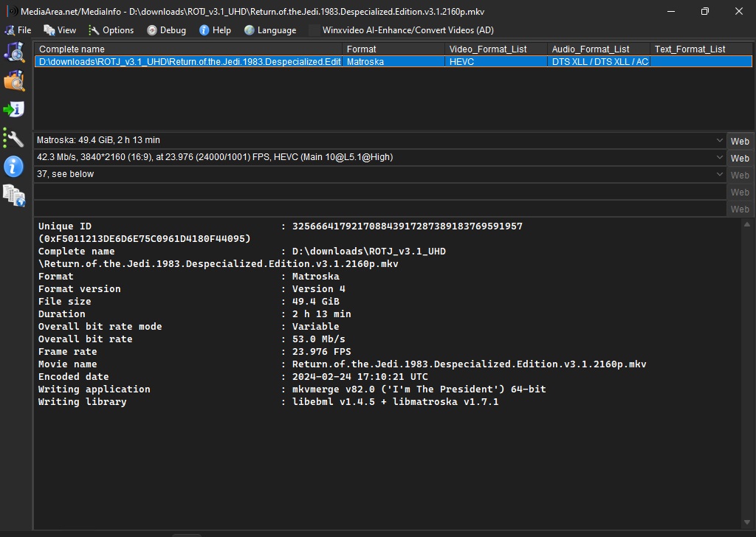Click the documents-with-globe icon in the sidebar
The height and width of the screenshot is (537, 756).
point(14,195)
